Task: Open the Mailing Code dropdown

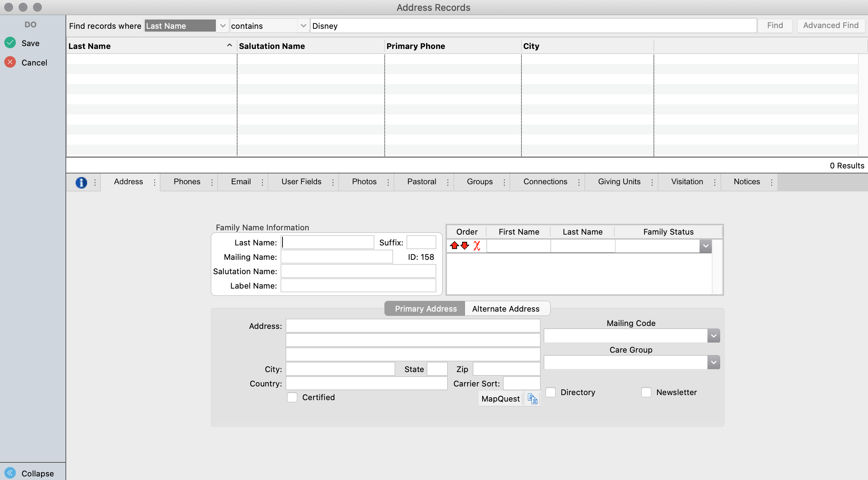Action: (x=713, y=336)
